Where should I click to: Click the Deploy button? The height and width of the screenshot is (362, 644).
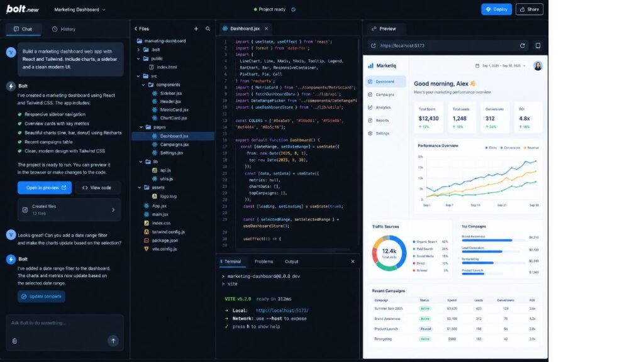tap(496, 9)
